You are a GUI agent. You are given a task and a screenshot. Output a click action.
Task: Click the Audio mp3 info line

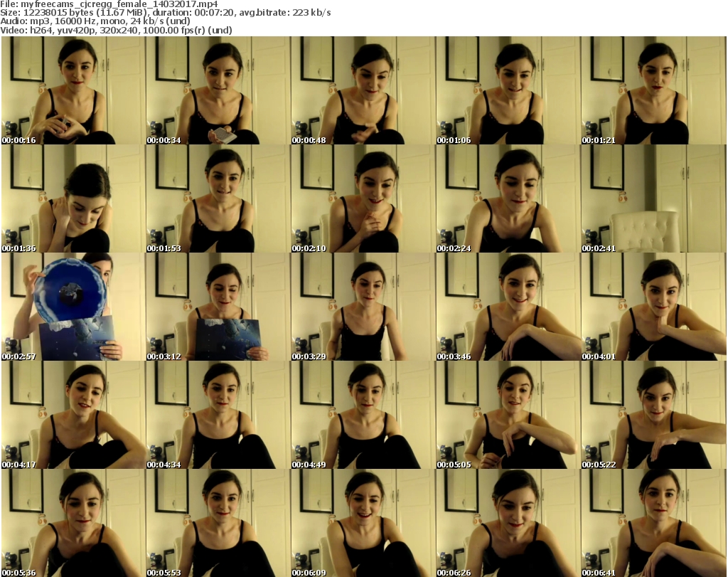click(x=95, y=21)
